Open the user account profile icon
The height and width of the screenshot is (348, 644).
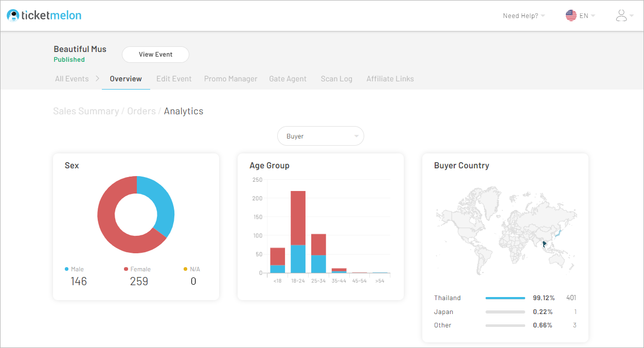[x=621, y=15]
